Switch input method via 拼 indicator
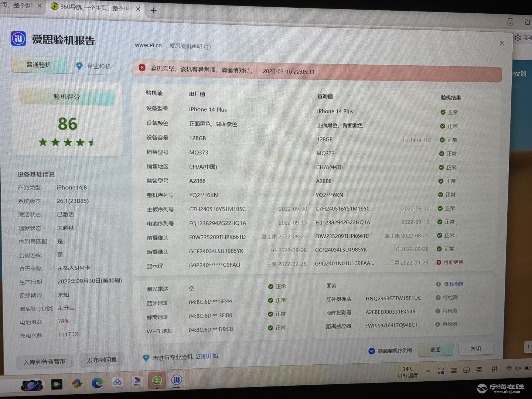532x399 pixels. tap(494, 369)
